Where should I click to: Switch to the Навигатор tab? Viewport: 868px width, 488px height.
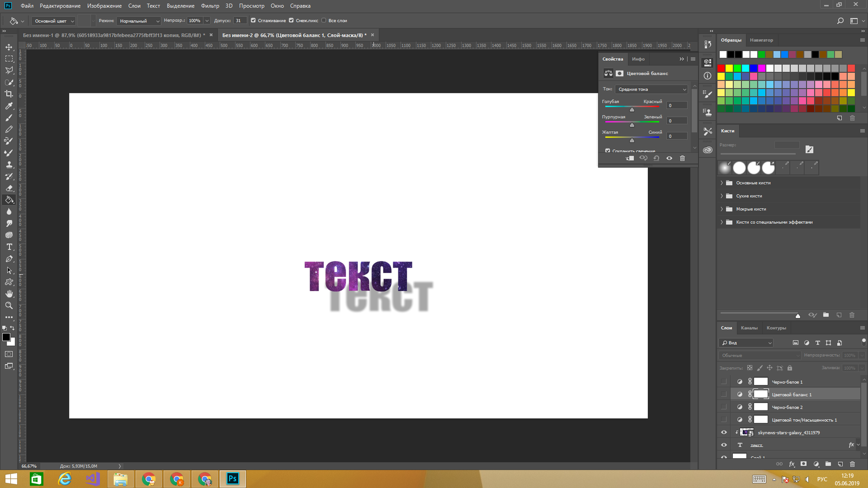761,40
